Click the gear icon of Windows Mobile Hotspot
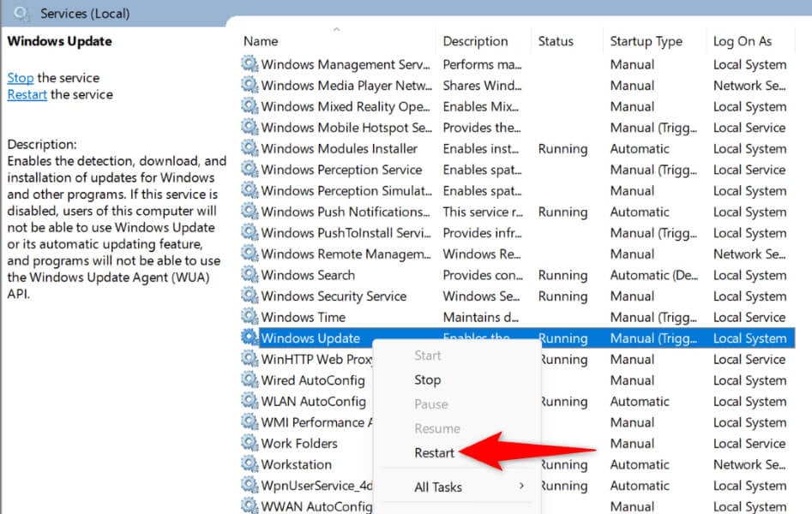812x514 pixels. (250, 128)
